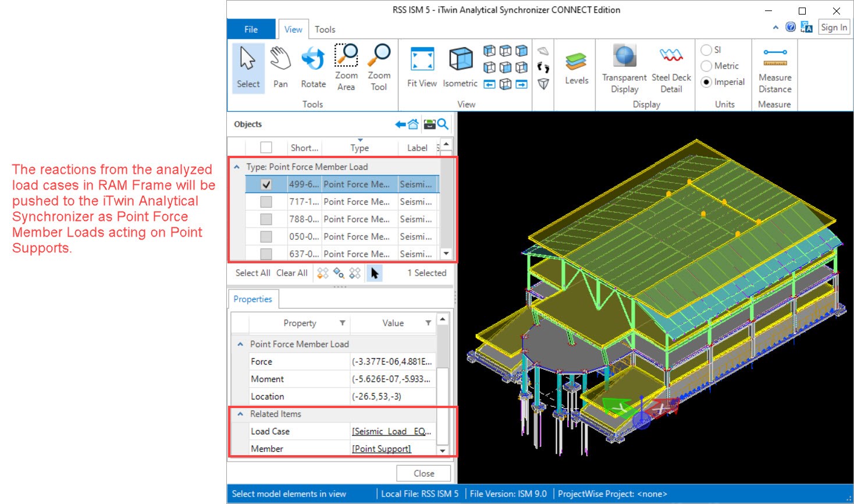Collapse the Type: Point Force Member Load group
This screenshot has width=854, height=504.
[237, 167]
